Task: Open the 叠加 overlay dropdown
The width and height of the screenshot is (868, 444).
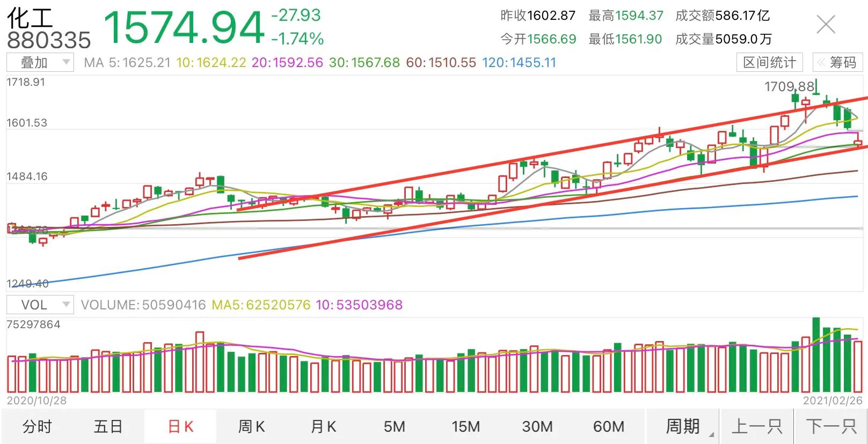Action: [x=40, y=63]
